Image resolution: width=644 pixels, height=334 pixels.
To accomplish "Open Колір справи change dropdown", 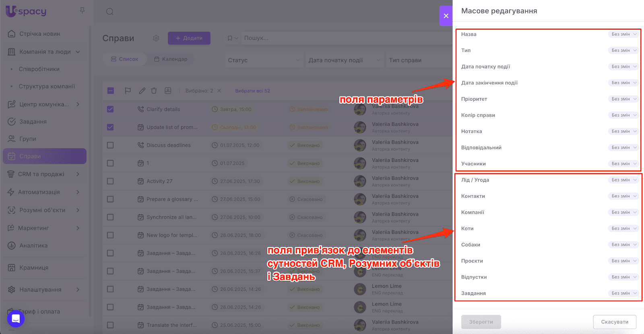I will click(623, 115).
